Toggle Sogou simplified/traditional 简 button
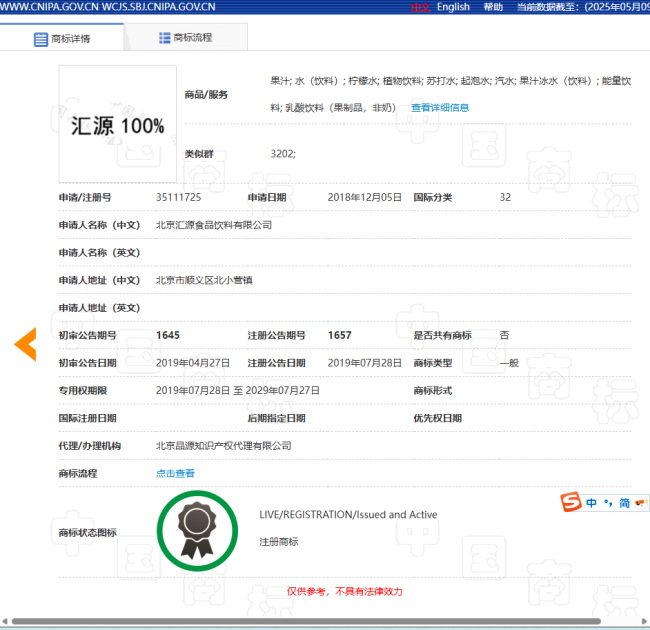 (623, 502)
